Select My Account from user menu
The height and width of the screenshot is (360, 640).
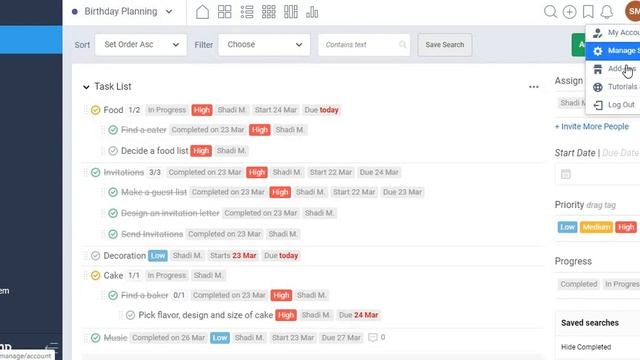pyautogui.click(x=614, y=32)
